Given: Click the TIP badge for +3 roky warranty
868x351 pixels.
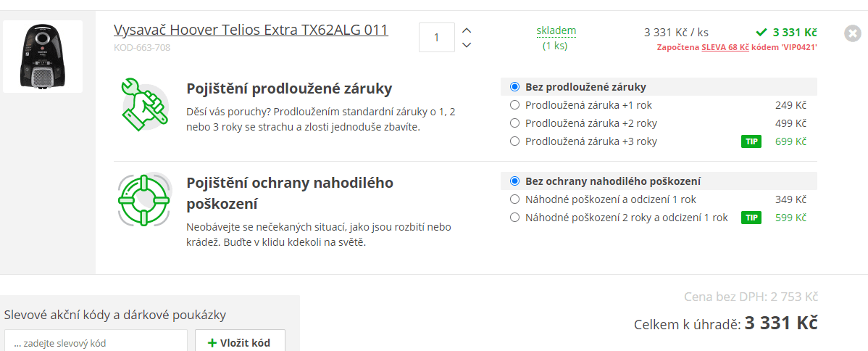Looking at the screenshot, I should [751, 142].
